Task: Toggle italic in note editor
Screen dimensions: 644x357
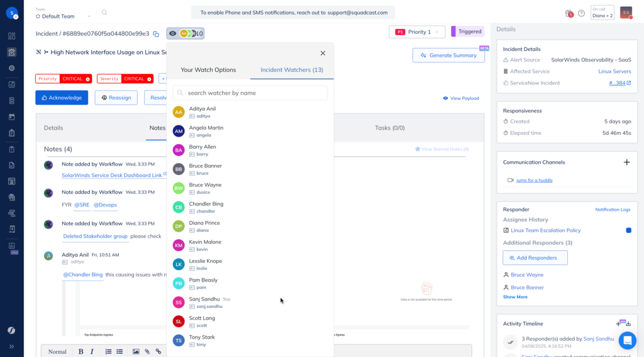Action: (92, 352)
